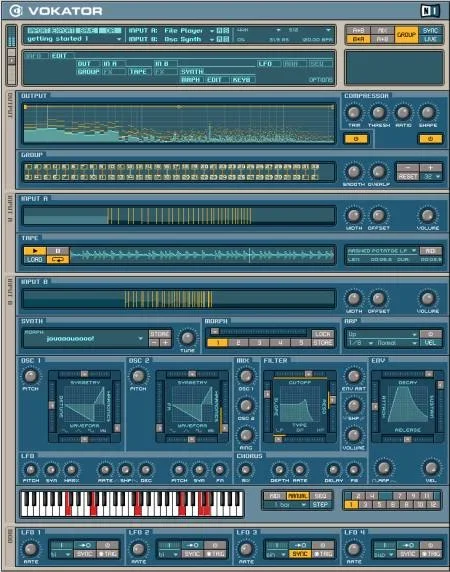The height and width of the screenshot is (572, 450).
Task: Adjust the OSC 1 PITCH knob
Action: click(x=31, y=376)
